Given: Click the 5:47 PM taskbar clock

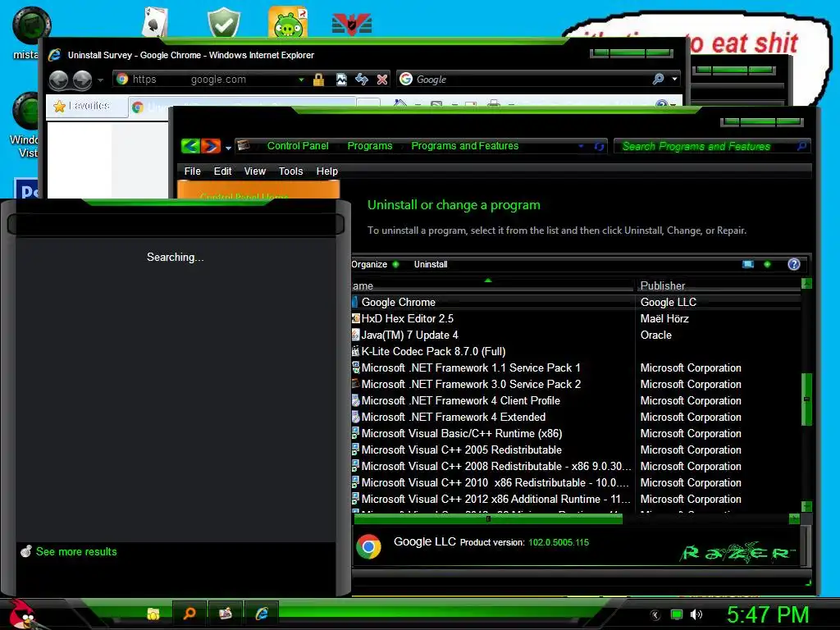Looking at the screenshot, I should [x=767, y=614].
